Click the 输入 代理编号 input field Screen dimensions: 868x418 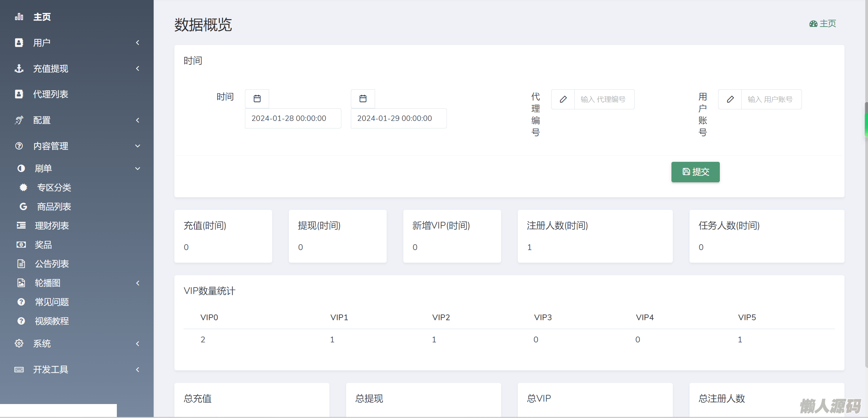tap(604, 99)
